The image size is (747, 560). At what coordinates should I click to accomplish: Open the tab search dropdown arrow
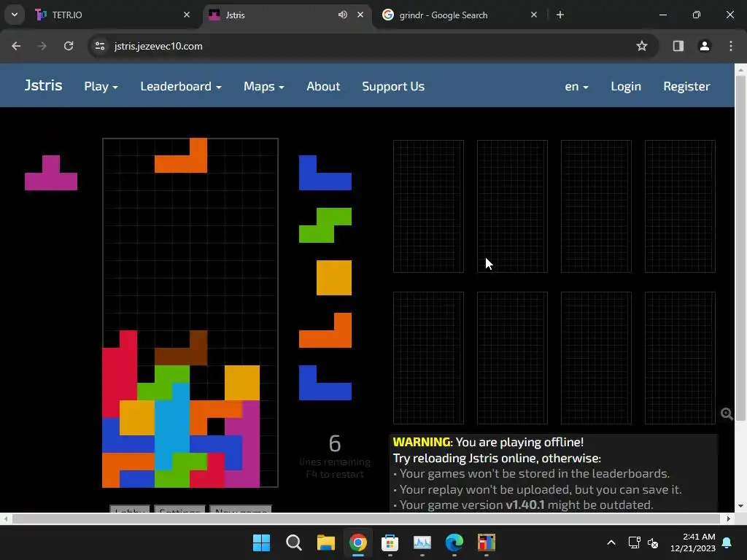point(15,15)
